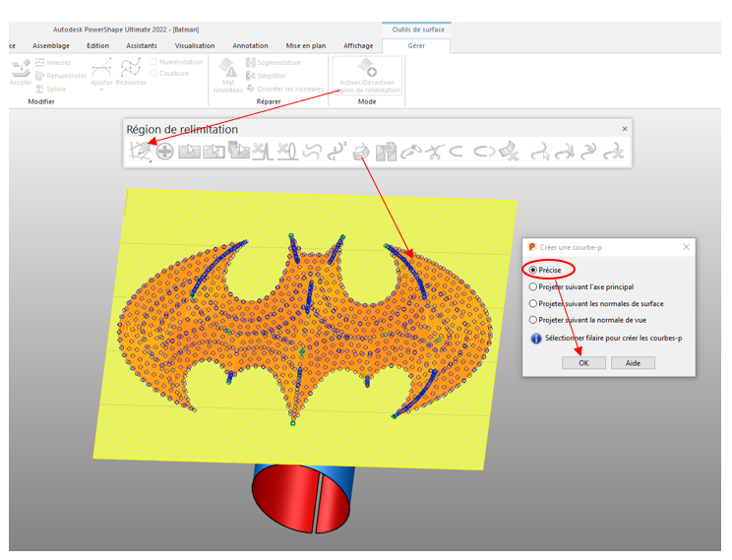Open the Visualisation ribbon tab
This screenshot has height=560, width=732.
[195, 45]
